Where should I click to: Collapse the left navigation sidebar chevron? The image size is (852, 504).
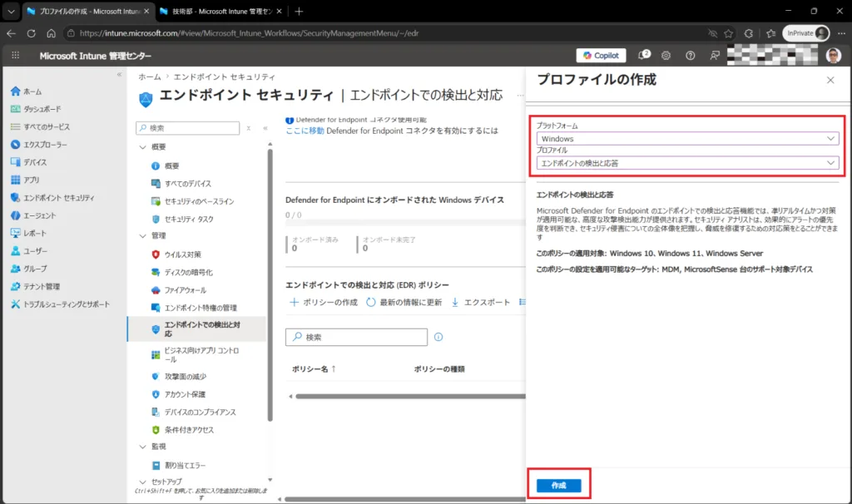[119, 74]
